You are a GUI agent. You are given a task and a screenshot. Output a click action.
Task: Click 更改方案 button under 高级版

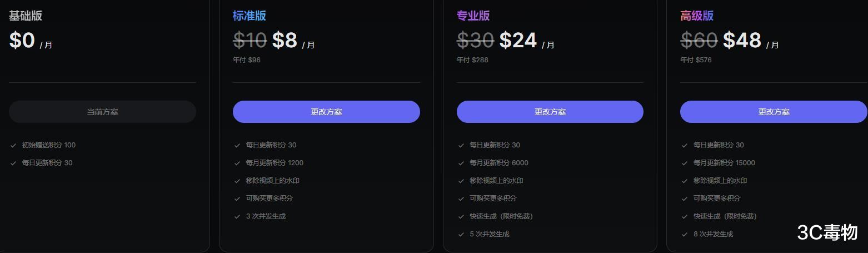coord(774,112)
